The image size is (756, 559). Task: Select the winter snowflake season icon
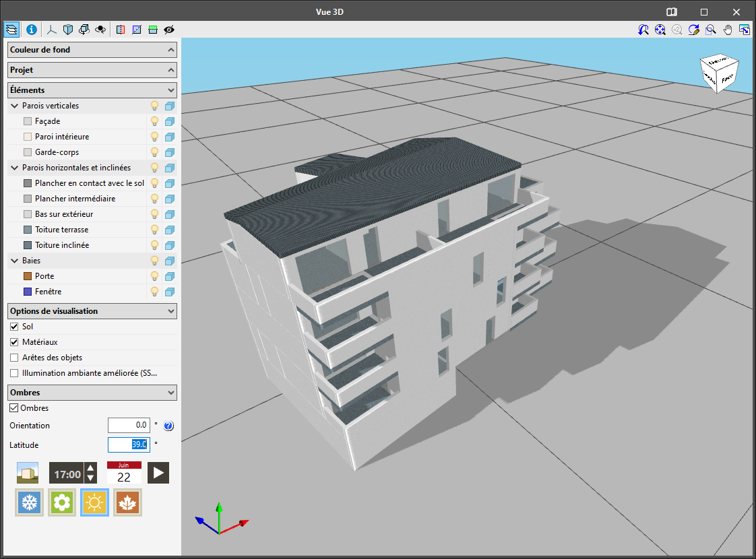(x=29, y=502)
